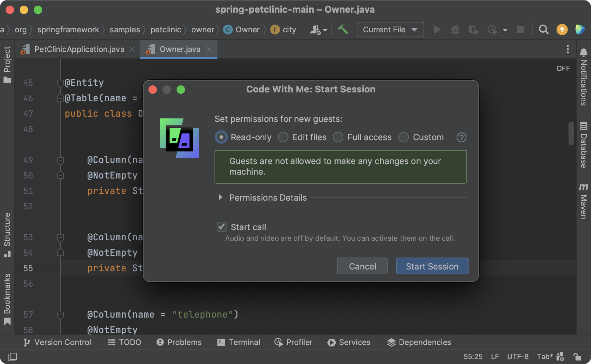Click the Start Session button
Viewport: 591px width, 364px height.
pos(432,266)
